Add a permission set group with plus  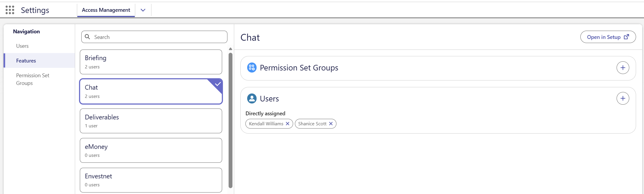tap(623, 68)
